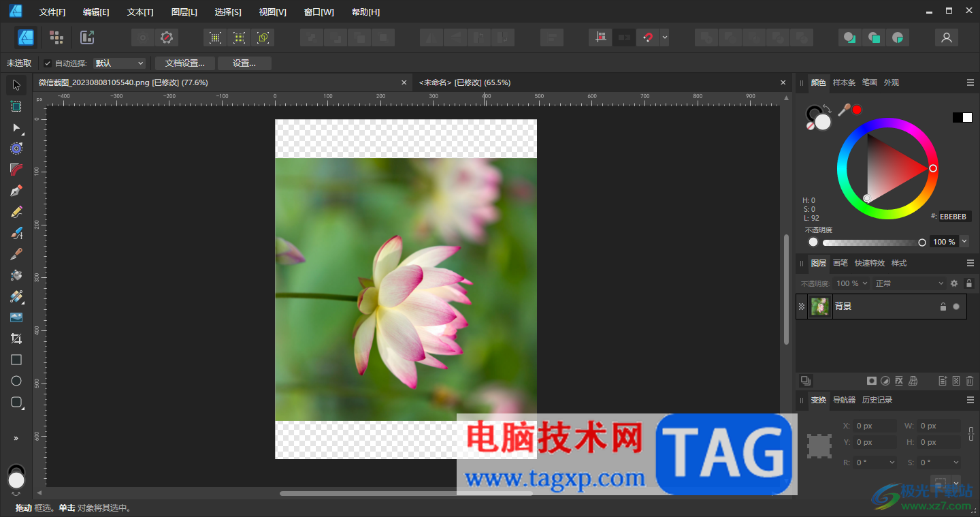Swap stroke and fill colors
The image size is (980, 517).
pos(827,108)
